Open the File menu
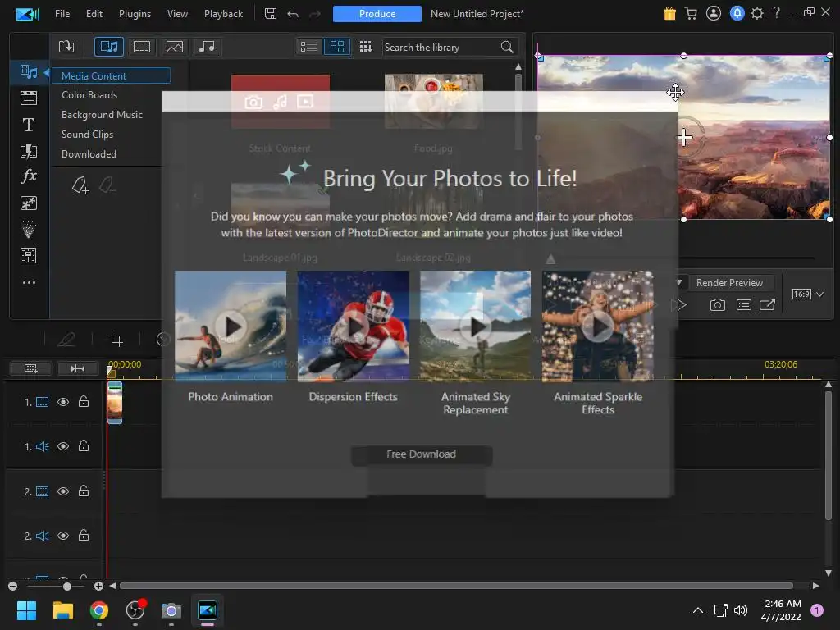 tap(62, 13)
